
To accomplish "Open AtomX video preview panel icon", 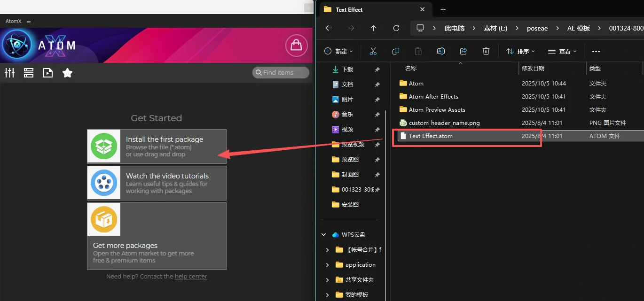I will 48,73.
